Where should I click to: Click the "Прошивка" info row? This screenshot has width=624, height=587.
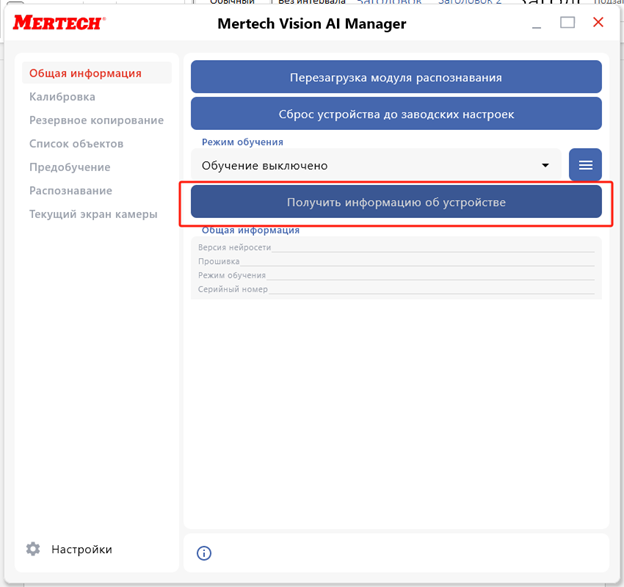396,261
